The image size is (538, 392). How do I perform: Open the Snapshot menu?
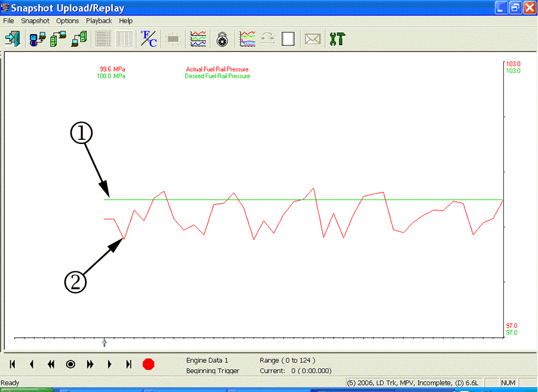pos(35,20)
